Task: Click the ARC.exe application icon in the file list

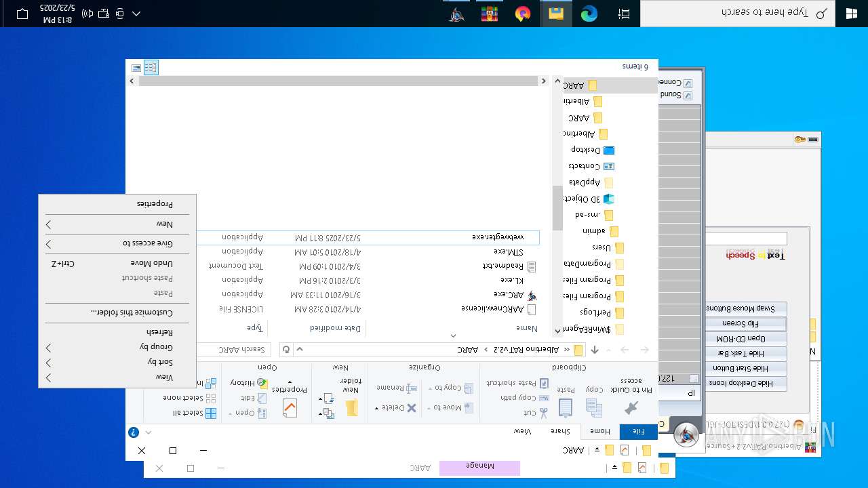Action: coord(532,295)
